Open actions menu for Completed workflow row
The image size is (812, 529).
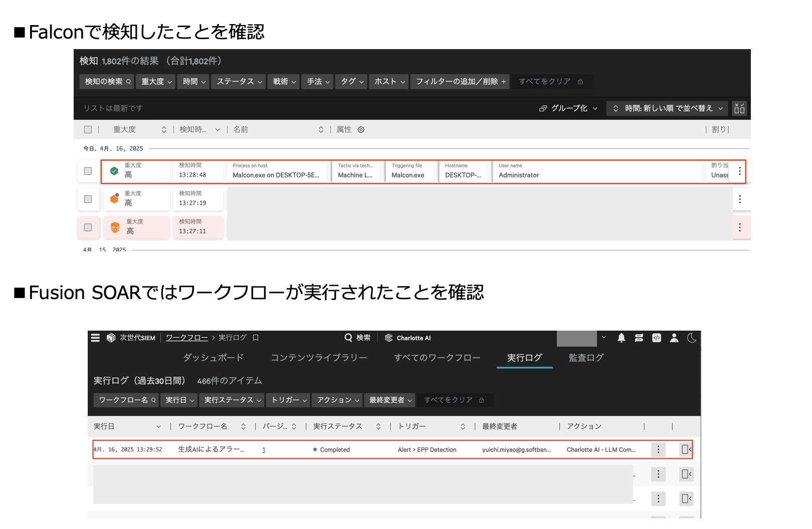[x=658, y=449]
